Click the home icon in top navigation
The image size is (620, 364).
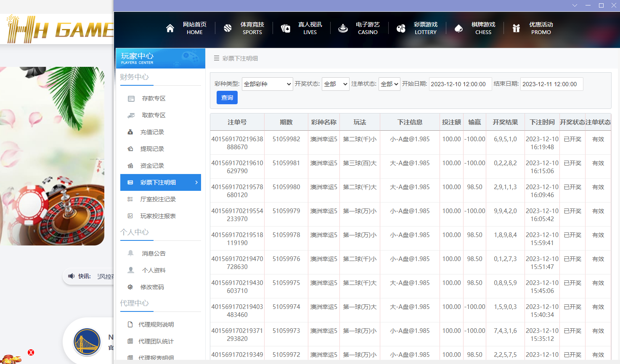coord(170,28)
